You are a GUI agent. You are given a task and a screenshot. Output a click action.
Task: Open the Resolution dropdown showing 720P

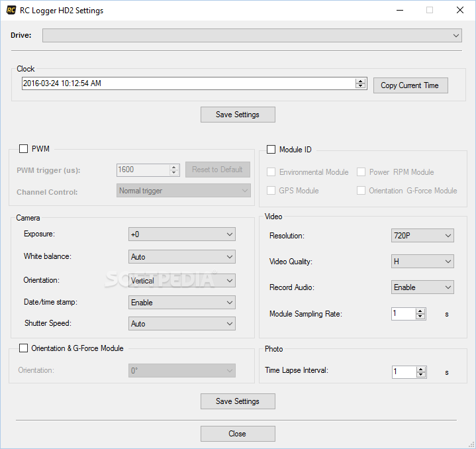tap(422, 236)
